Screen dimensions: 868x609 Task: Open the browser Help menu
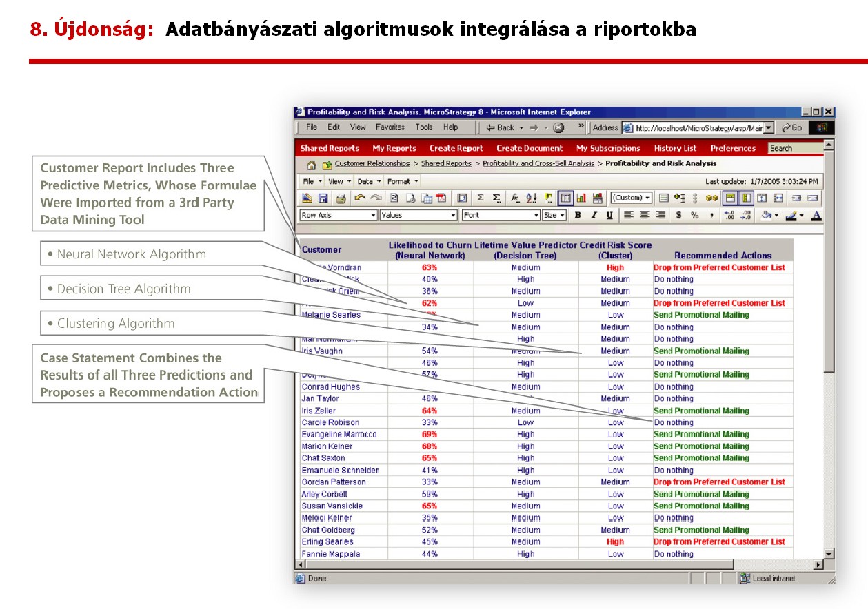[x=450, y=127]
